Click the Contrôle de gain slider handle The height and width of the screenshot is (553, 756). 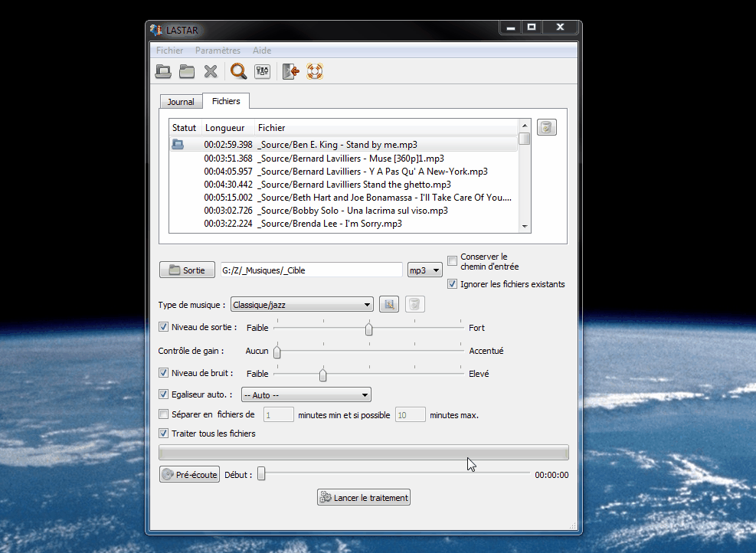coord(277,352)
